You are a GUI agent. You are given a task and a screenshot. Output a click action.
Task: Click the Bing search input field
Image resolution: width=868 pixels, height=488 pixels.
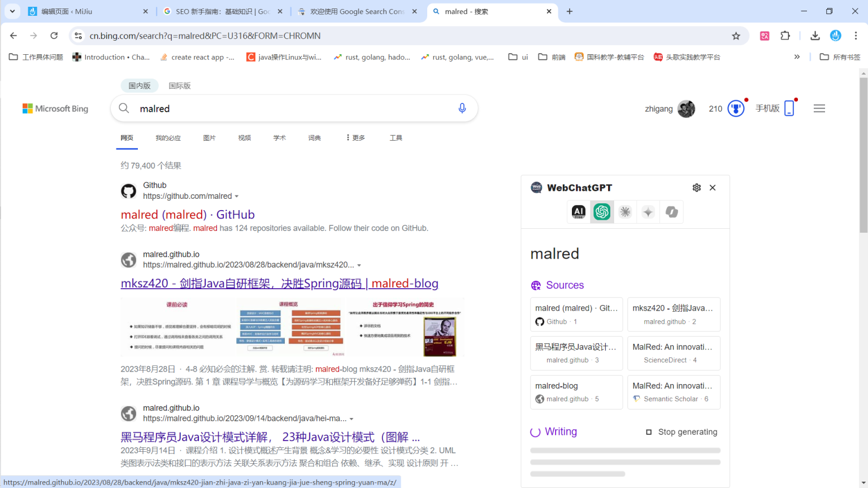[294, 108]
